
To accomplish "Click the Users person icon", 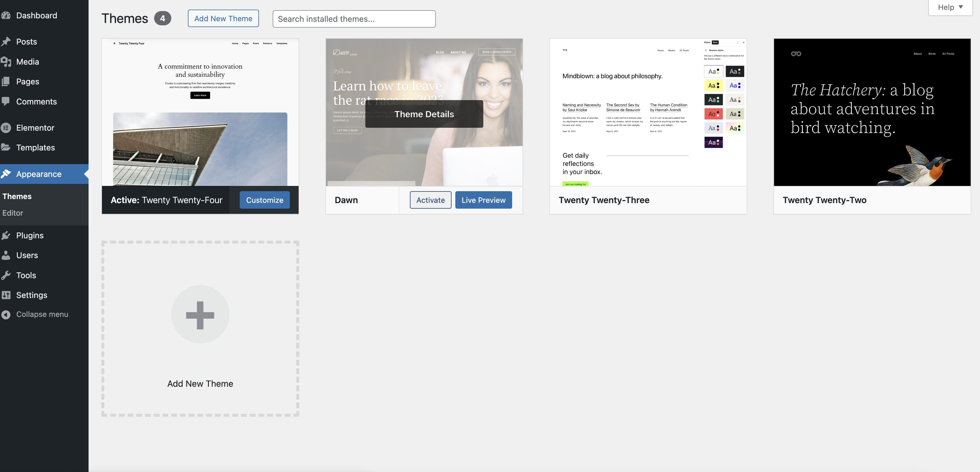I will point(6,255).
